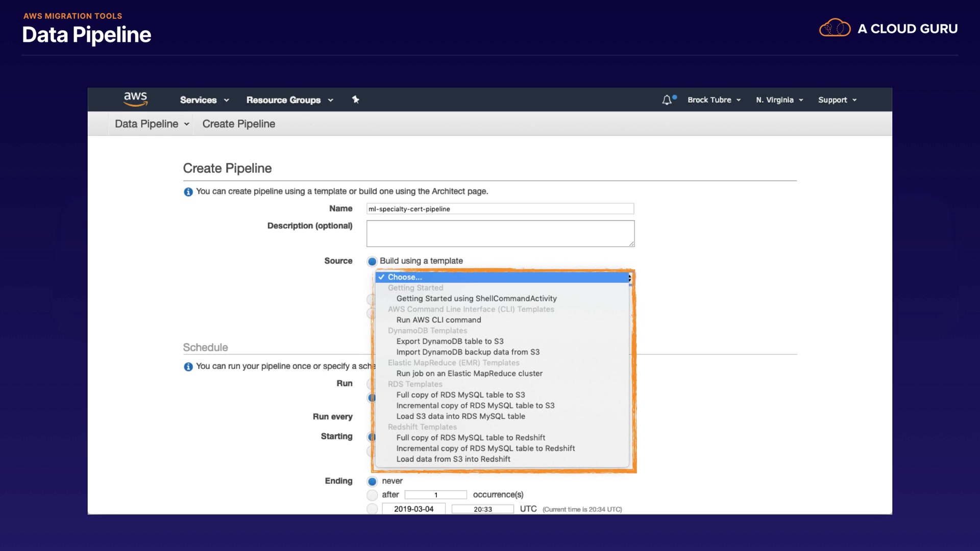Click the Description optional text area
This screenshot has width=980, height=551.
click(500, 233)
